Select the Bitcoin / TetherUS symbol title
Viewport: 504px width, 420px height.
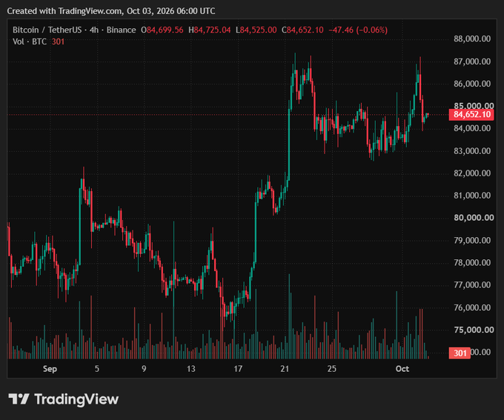(47, 30)
